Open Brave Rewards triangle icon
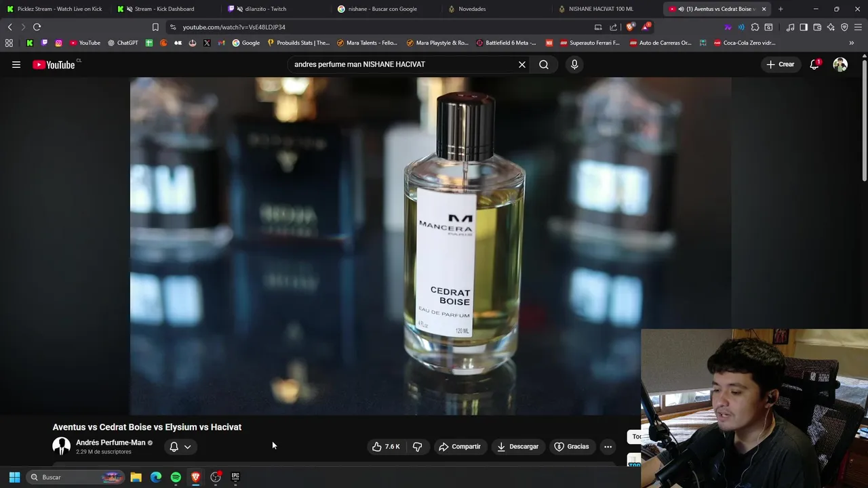This screenshot has height=488, width=868. tap(646, 27)
